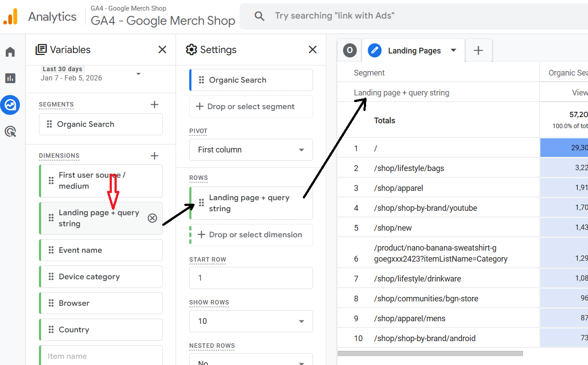The height and width of the screenshot is (365, 588).
Task: Add a new segment with plus icon
Action: coord(154,105)
